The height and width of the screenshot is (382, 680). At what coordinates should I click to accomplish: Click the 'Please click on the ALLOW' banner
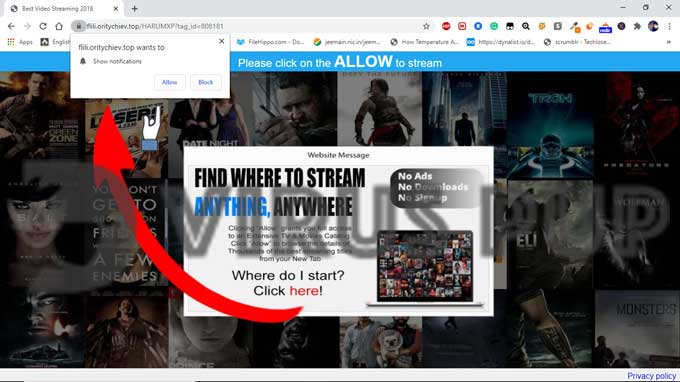pos(340,62)
